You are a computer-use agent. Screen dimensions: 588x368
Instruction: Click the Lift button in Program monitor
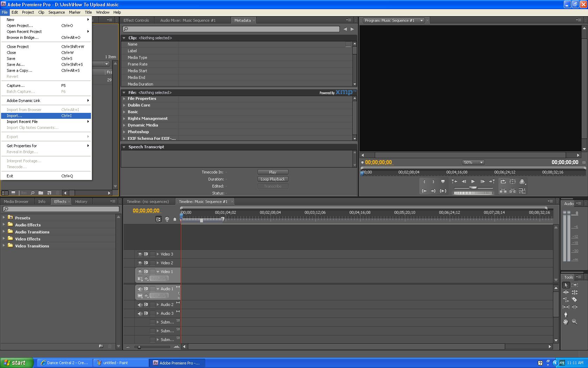(503, 191)
